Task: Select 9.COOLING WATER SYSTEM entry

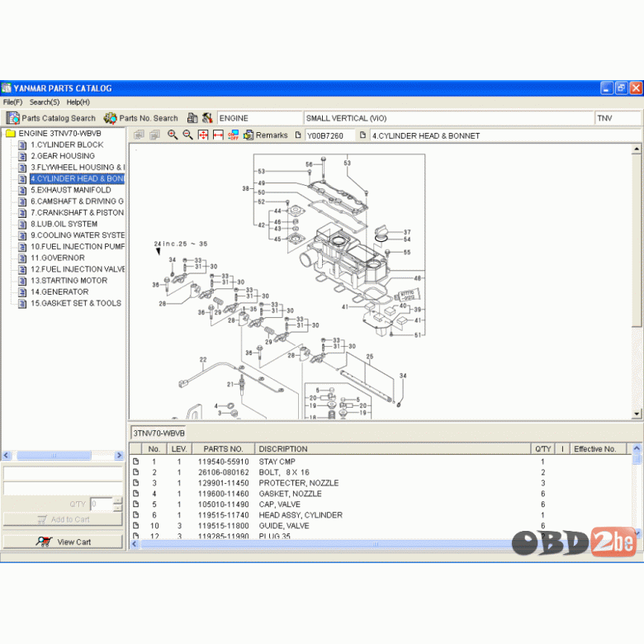Action: click(78, 235)
